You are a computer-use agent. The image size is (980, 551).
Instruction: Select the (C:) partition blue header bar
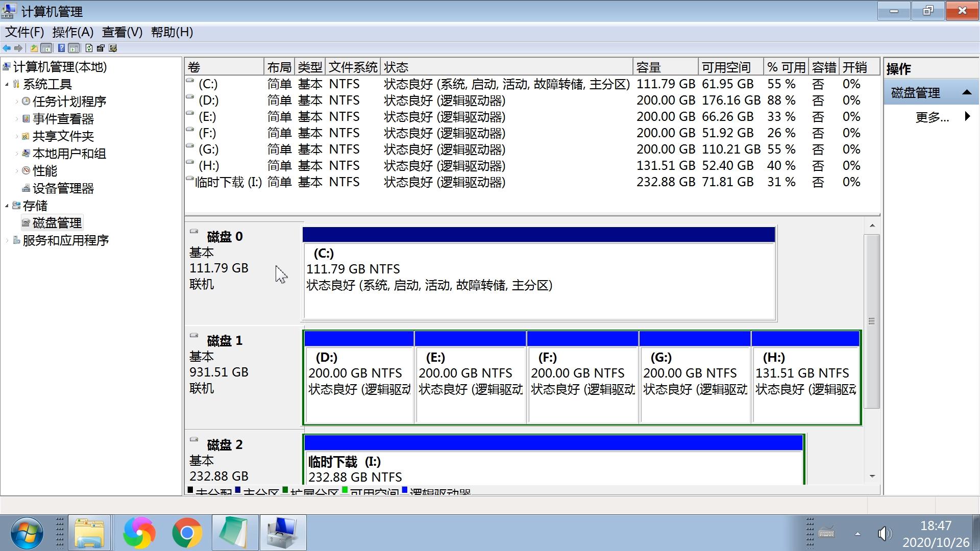538,235
